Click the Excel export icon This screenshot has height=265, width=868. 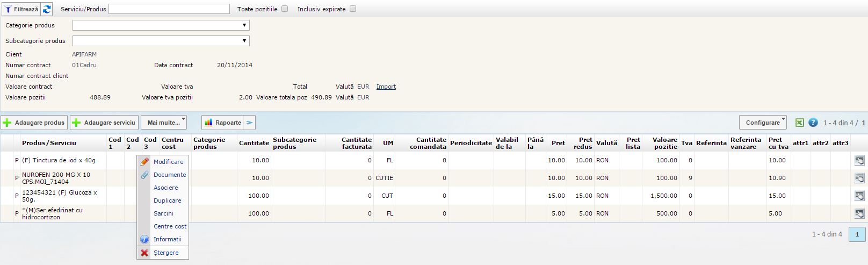pyautogui.click(x=799, y=123)
